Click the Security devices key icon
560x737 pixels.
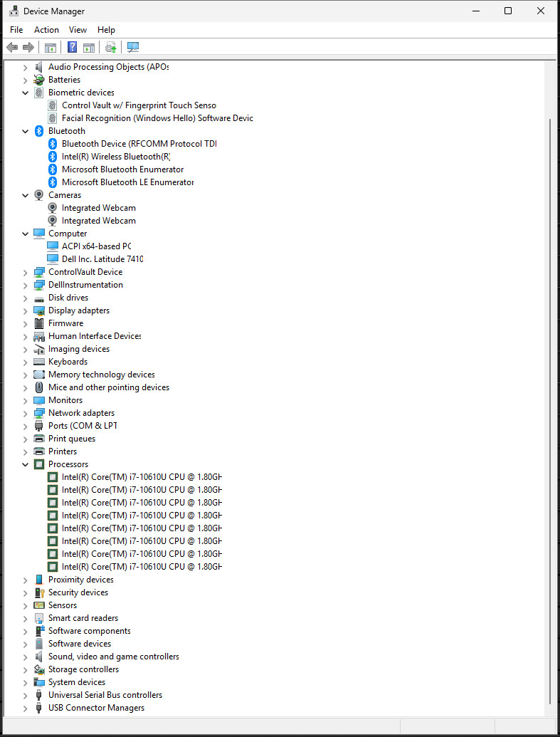(39, 592)
